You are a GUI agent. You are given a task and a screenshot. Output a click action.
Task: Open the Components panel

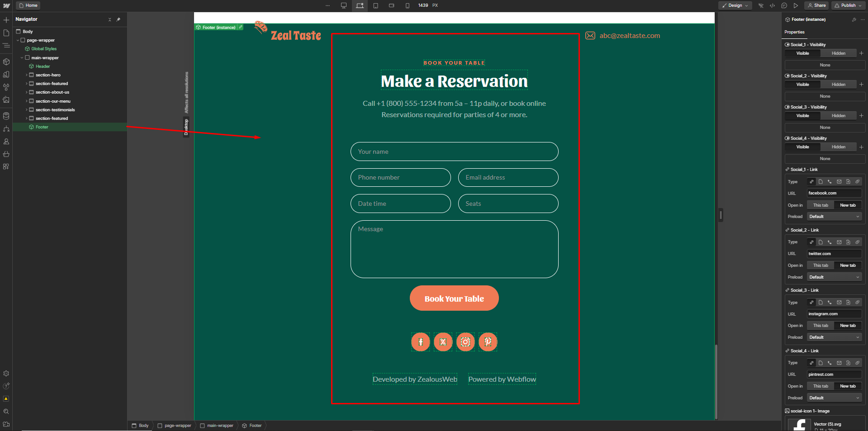click(x=6, y=62)
